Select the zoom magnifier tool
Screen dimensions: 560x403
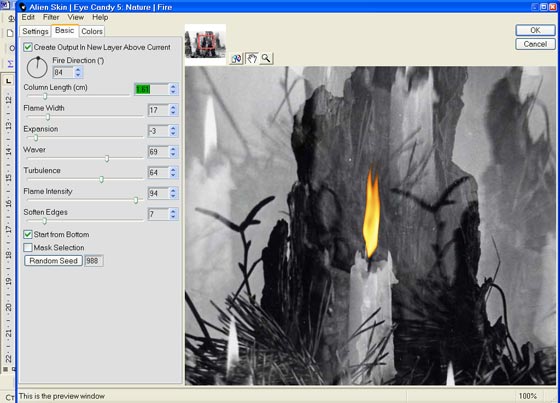coord(266,58)
